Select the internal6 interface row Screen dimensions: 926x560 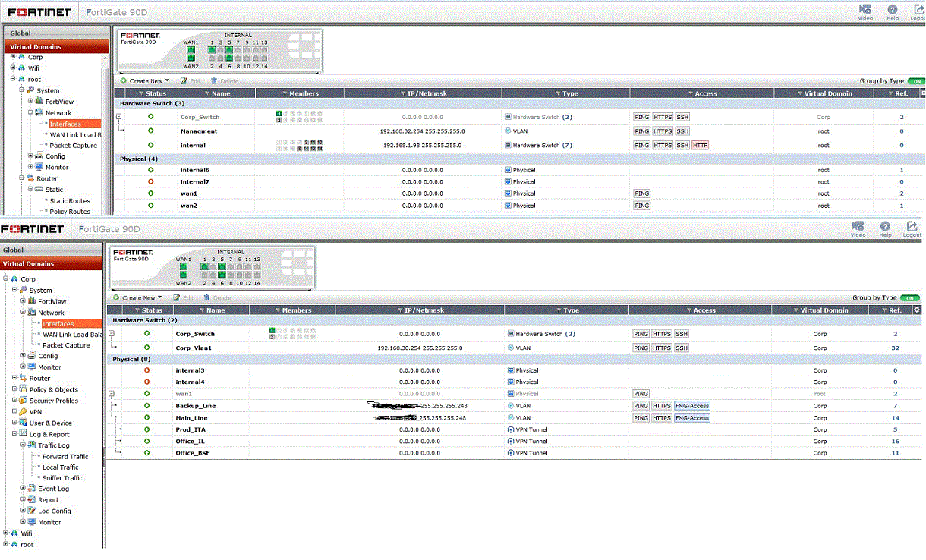point(520,170)
